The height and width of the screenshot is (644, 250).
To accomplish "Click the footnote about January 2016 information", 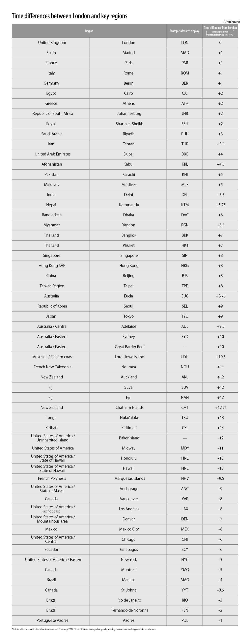I will [84, 629].
